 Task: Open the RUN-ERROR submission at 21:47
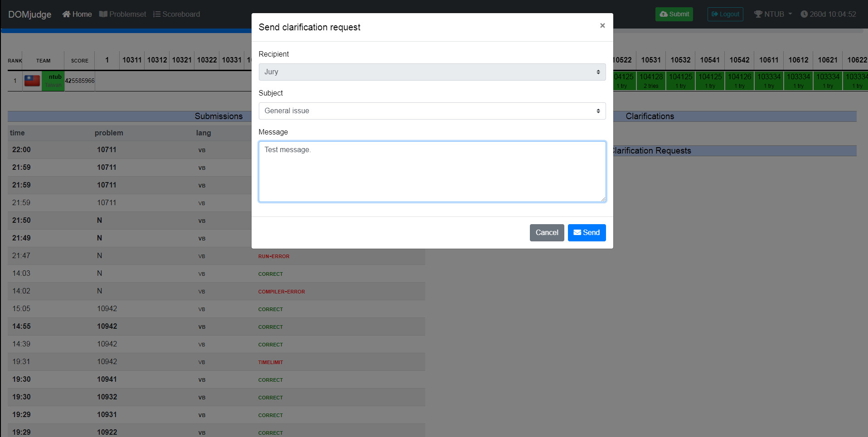[x=273, y=256]
